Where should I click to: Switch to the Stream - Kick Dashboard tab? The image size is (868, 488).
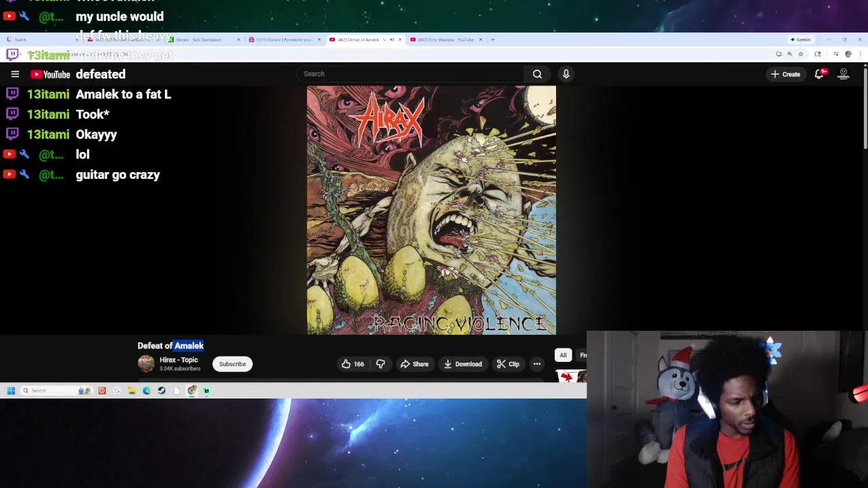(x=204, y=39)
